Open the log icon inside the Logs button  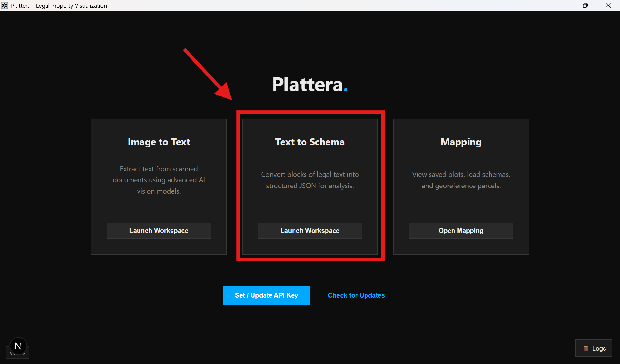tap(585, 348)
